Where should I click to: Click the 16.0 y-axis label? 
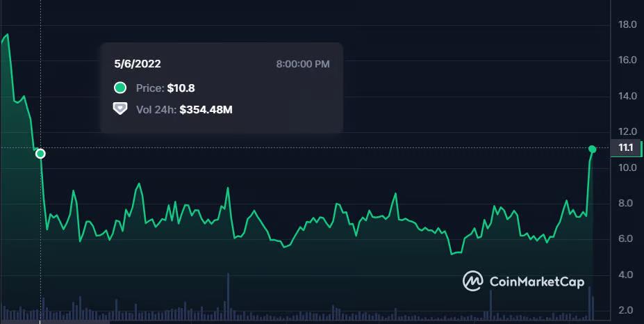(x=627, y=60)
